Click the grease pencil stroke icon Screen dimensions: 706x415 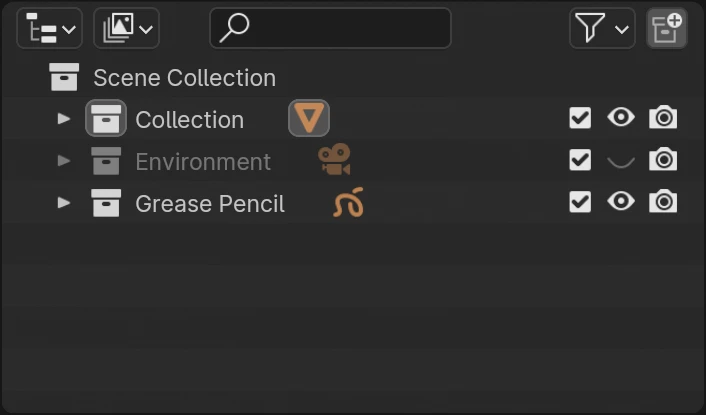(348, 204)
